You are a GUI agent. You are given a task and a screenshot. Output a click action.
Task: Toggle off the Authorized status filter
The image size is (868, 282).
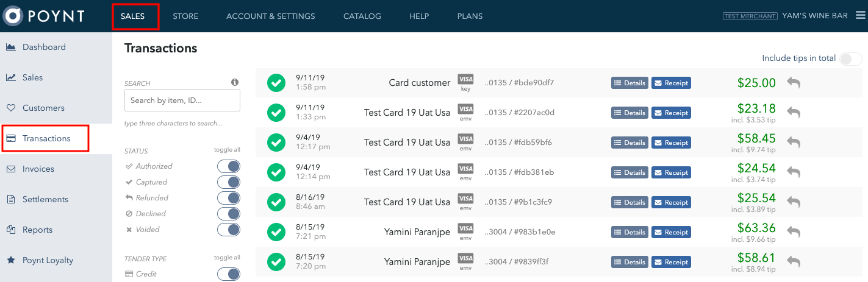pyautogui.click(x=229, y=166)
